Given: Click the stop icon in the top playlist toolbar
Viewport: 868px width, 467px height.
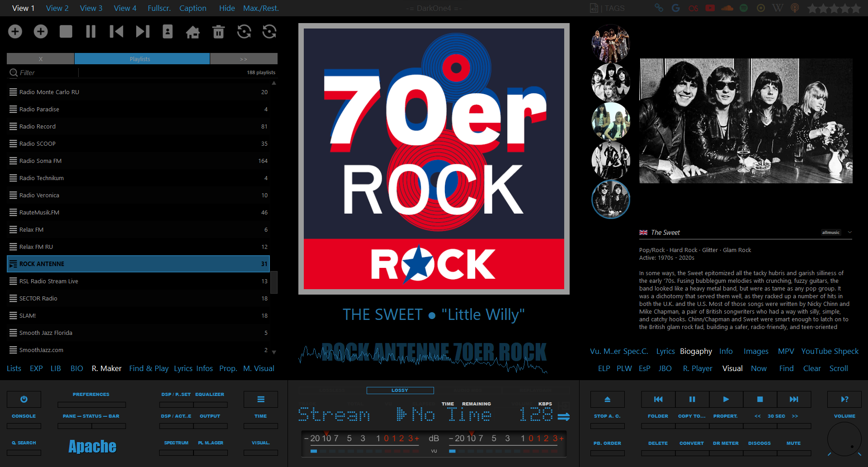Looking at the screenshot, I should coord(66,31).
